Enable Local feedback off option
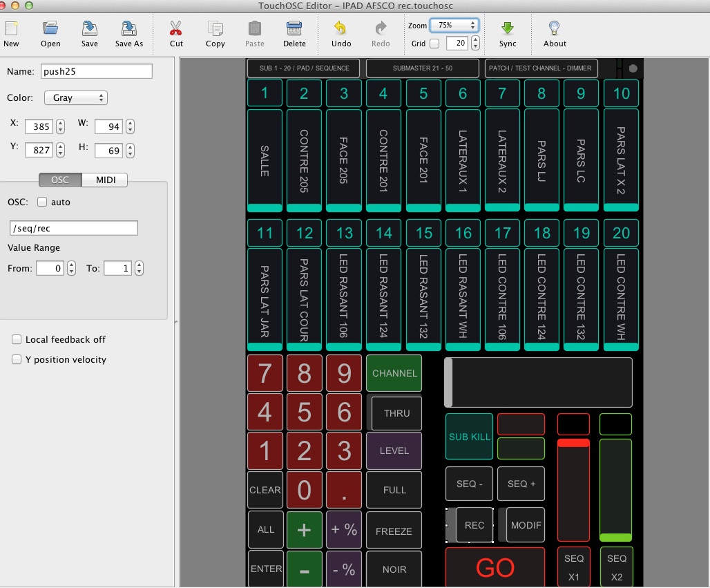 (17, 340)
